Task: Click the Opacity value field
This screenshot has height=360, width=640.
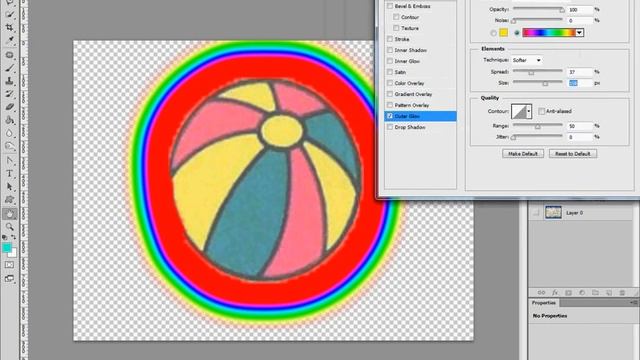Action: 580,9
